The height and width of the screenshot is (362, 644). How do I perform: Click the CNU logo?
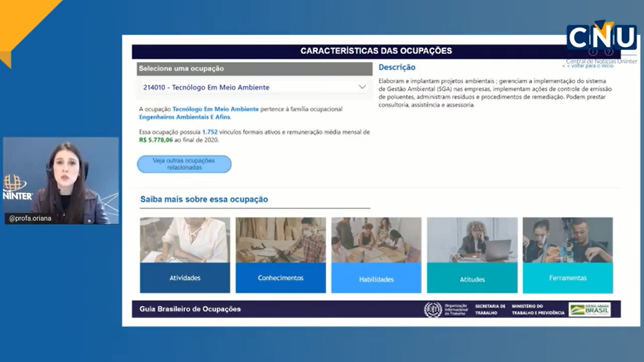[x=601, y=37]
